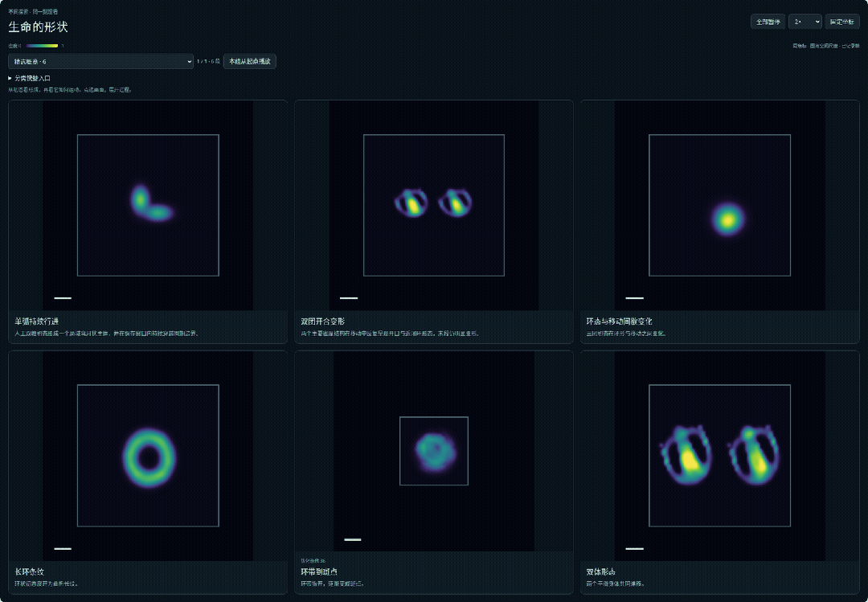Click the 固定坐标 button at top right
The height and width of the screenshot is (602, 868).
842,22
